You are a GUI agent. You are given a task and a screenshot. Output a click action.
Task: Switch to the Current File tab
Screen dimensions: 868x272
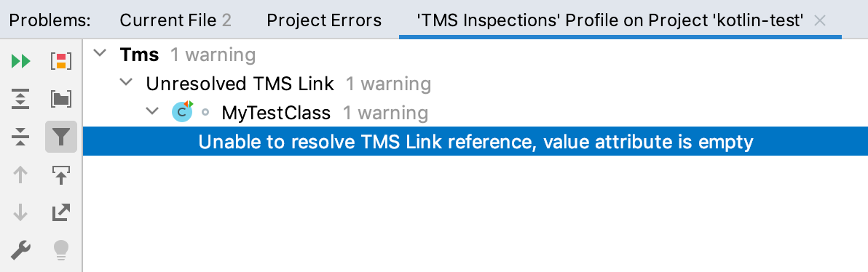tap(175, 21)
